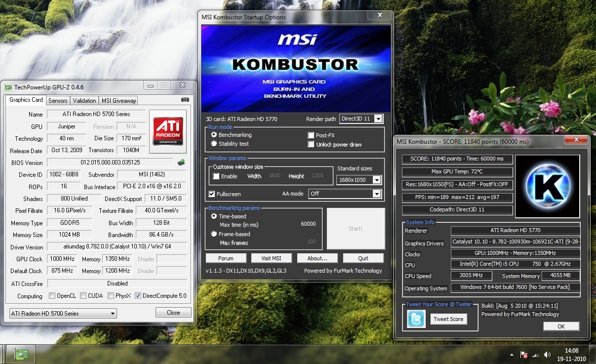
Task: Uncheck DirectCompute 5.0
Action: [138, 296]
